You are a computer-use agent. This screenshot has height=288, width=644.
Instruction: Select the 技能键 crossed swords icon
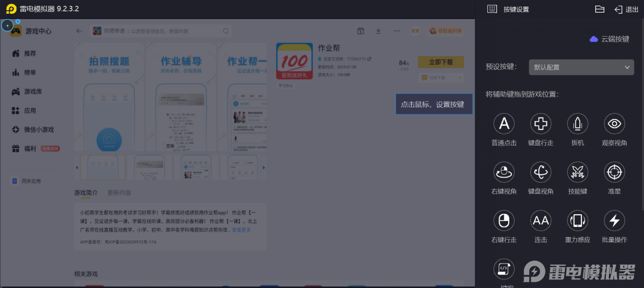point(577,172)
